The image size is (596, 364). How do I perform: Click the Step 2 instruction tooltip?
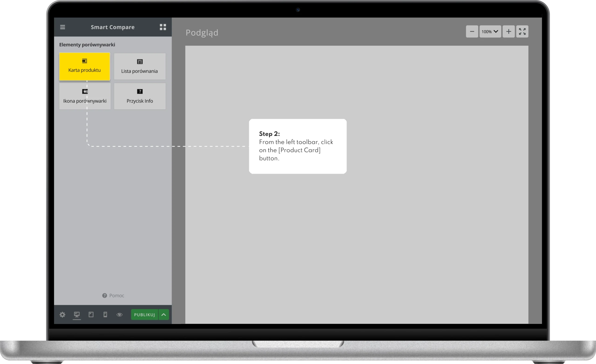click(x=298, y=146)
